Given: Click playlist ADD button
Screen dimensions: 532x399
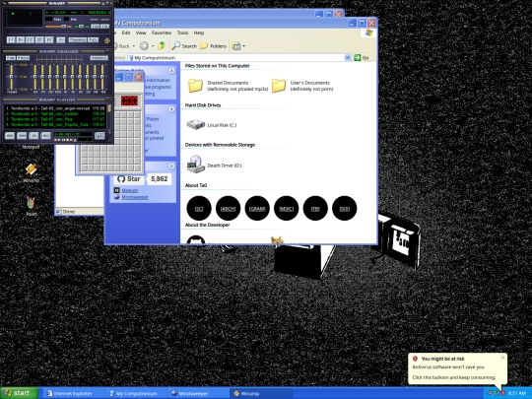Looking at the screenshot, I should [x=10, y=136].
